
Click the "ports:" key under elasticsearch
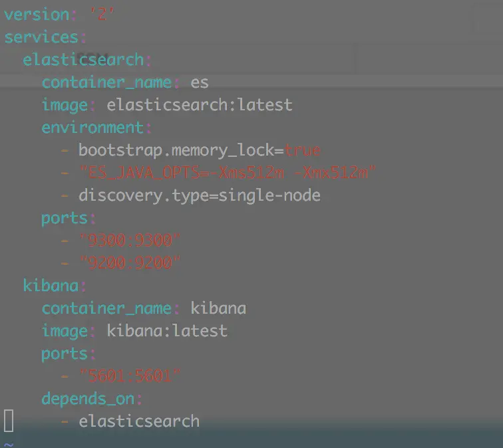[69, 219]
